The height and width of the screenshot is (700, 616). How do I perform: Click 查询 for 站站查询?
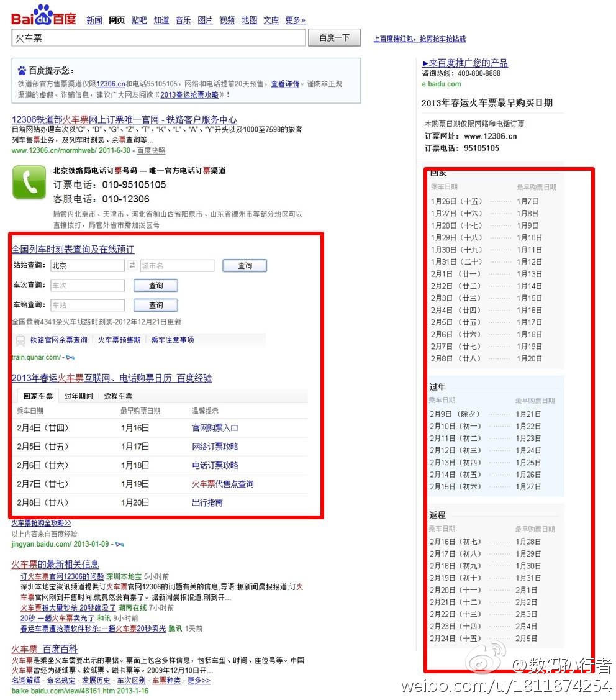click(245, 266)
